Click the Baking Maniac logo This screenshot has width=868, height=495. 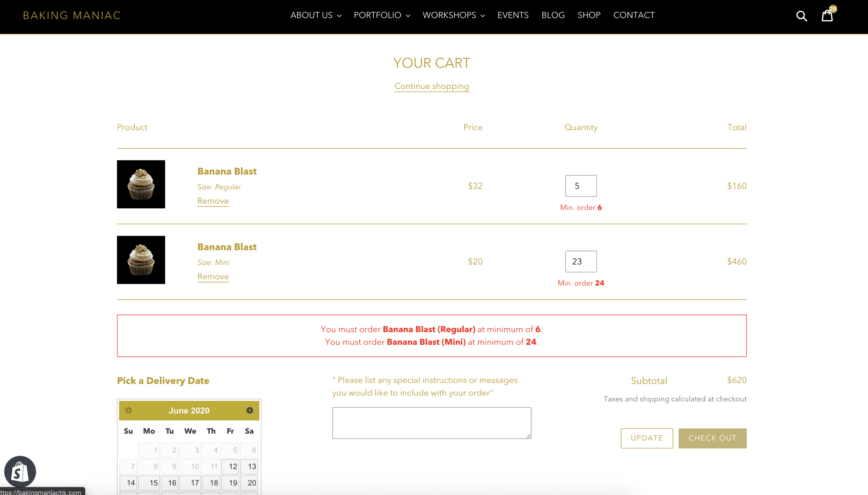point(72,15)
